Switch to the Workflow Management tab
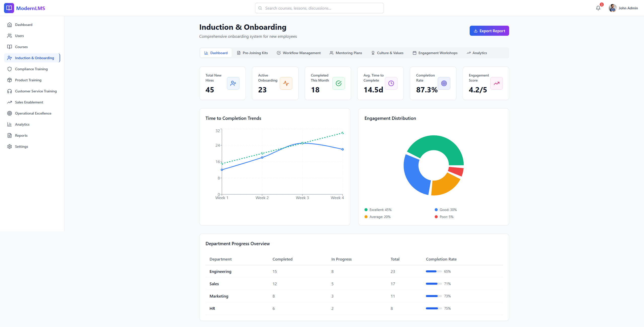 299,53
